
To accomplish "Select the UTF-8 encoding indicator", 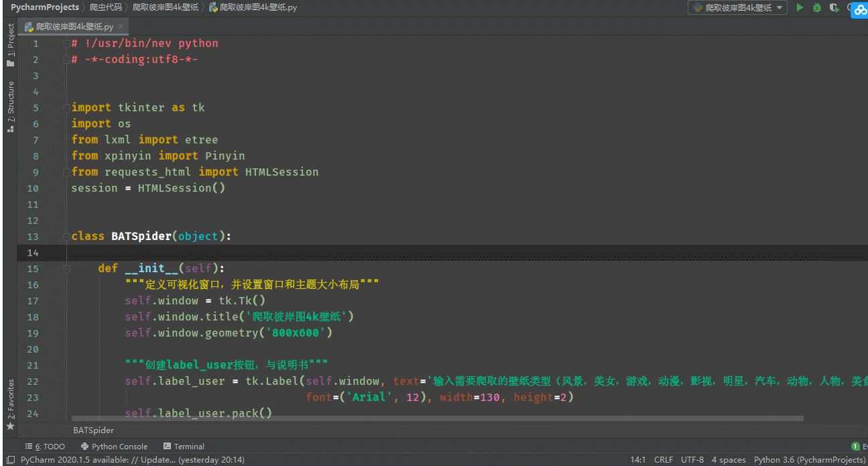I will coord(692,460).
